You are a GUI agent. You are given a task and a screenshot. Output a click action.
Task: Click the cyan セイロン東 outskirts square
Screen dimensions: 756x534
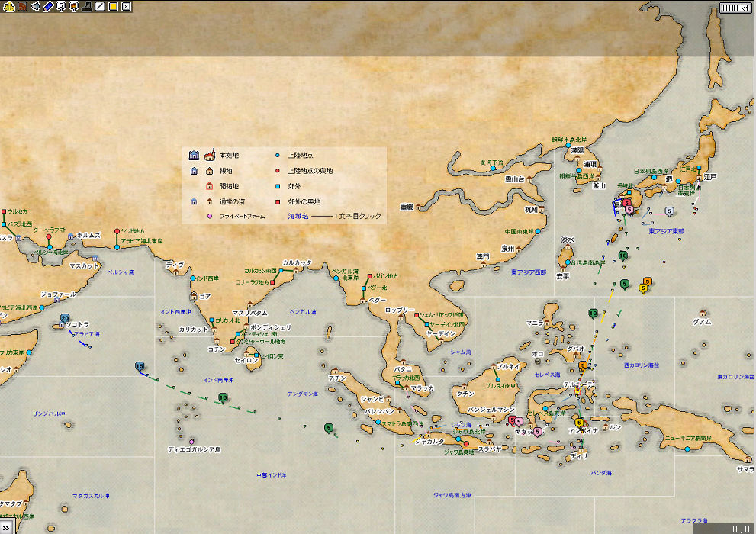[256, 355]
